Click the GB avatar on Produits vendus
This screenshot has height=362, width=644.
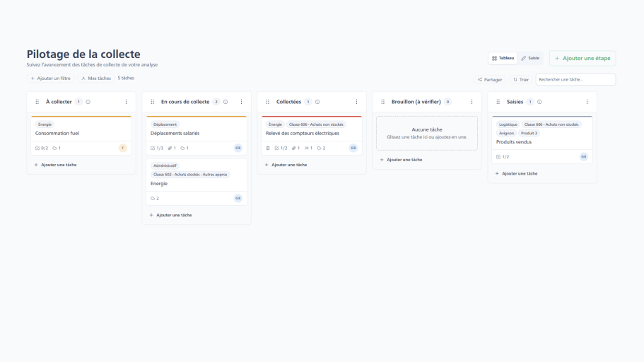tap(584, 156)
